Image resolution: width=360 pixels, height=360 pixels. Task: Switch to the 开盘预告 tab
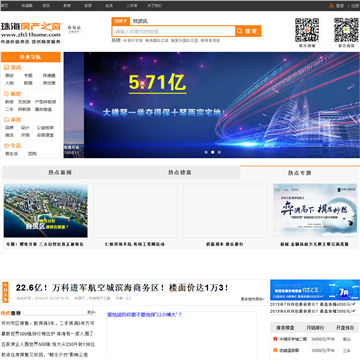pos(345,328)
